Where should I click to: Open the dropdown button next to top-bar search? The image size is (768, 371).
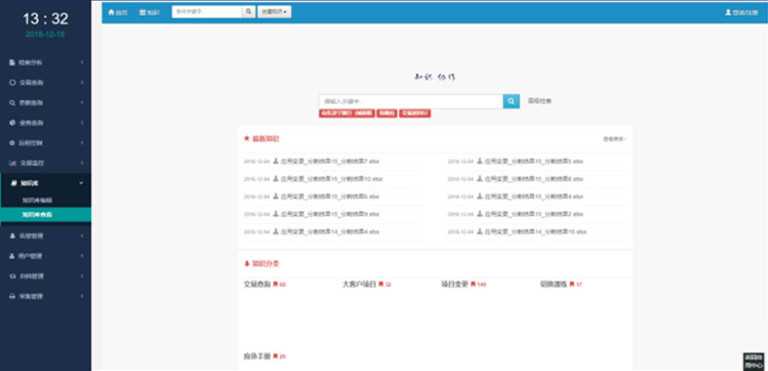274,12
